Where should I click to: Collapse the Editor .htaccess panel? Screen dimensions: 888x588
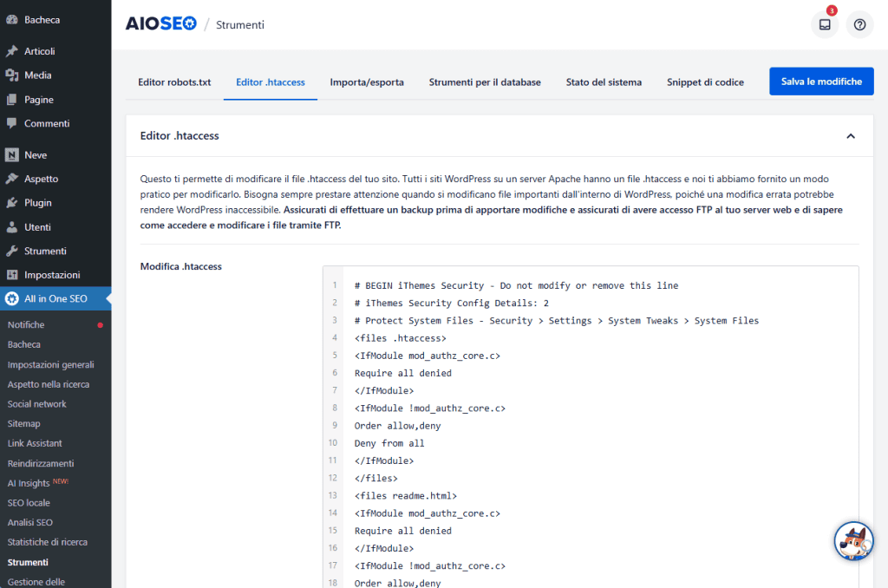coord(852,135)
